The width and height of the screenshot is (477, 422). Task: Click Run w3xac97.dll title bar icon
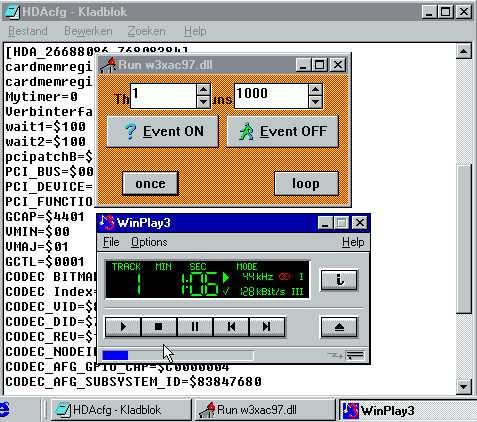click(x=108, y=65)
